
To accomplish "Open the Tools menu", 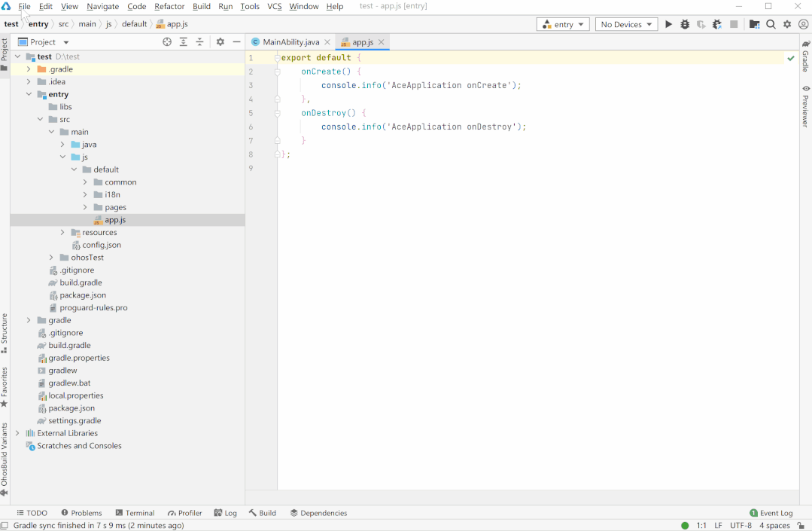I will 250,6.
